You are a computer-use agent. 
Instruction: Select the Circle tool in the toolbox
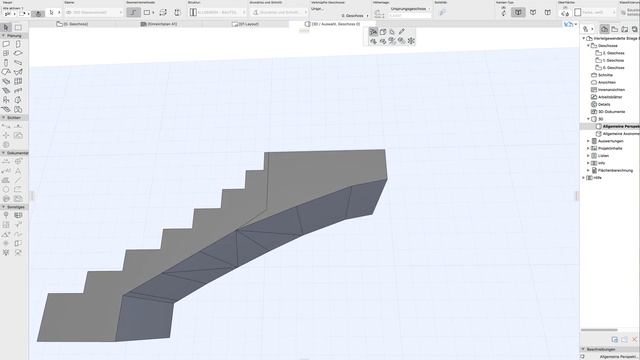6,190
